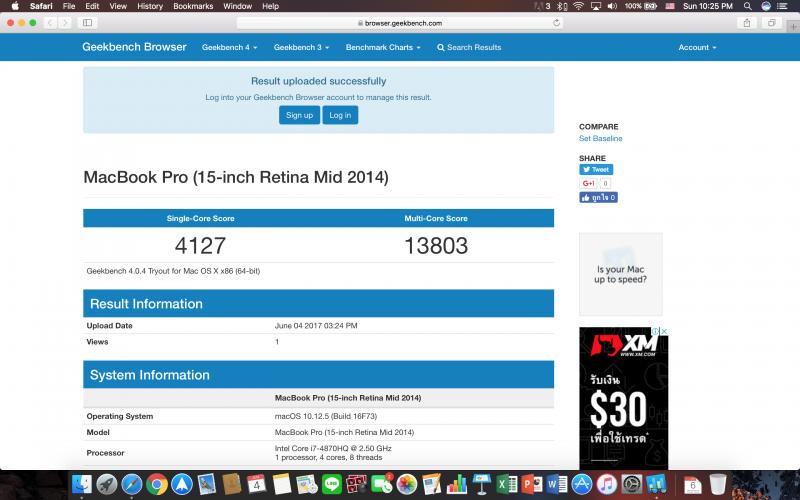The image size is (800, 500).
Task: Open the History menu
Action: 150,6
